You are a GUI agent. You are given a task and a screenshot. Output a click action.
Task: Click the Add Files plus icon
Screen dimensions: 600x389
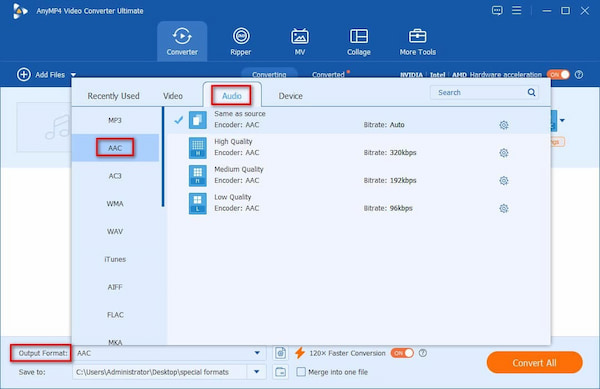point(24,75)
